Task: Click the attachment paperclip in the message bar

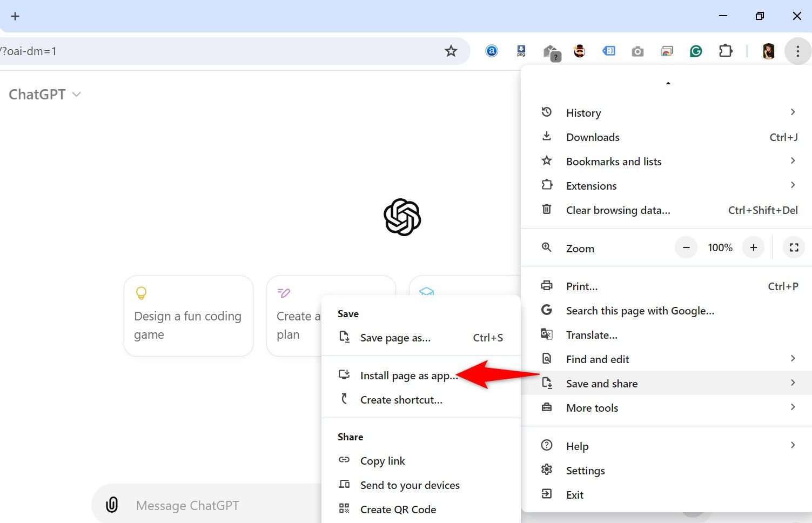Action: coord(112,504)
